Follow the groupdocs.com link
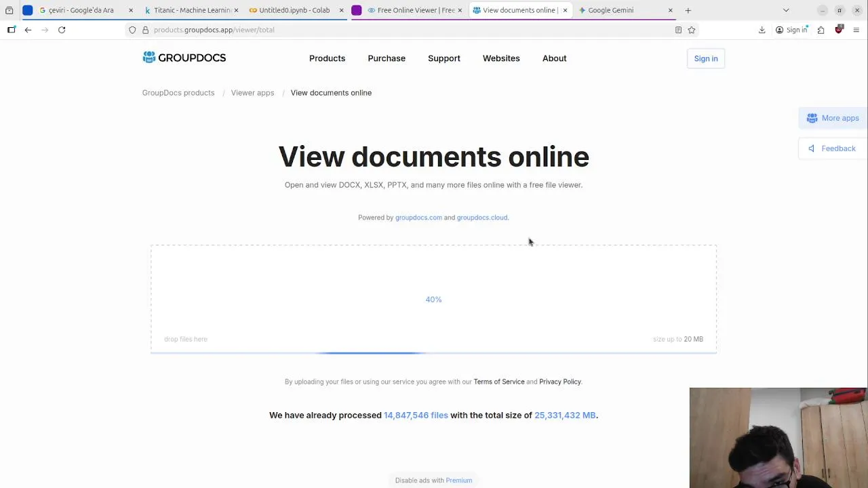The image size is (868, 488). pyautogui.click(x=418, y=218)
